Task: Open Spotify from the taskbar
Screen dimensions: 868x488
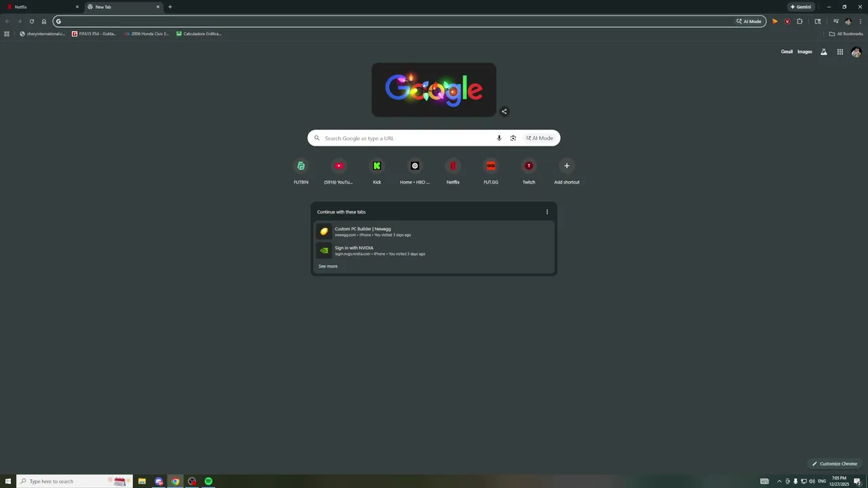Action: [208, 481]
